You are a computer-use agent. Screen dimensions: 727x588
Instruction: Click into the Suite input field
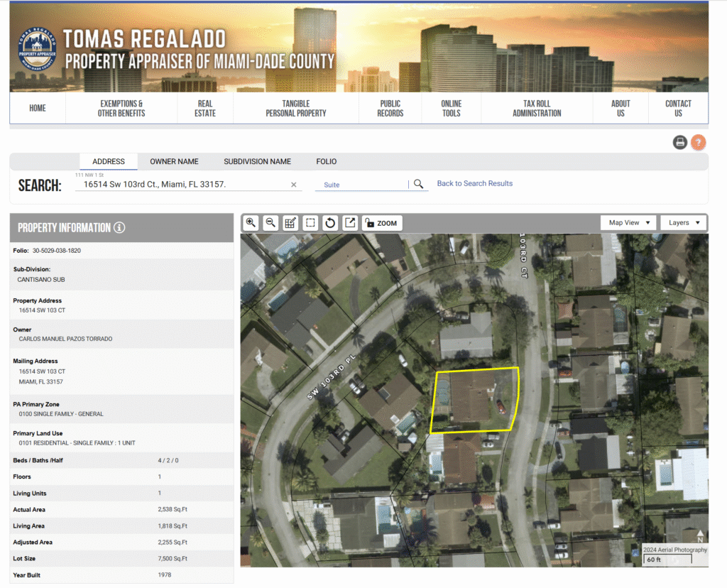pos(362,185)
